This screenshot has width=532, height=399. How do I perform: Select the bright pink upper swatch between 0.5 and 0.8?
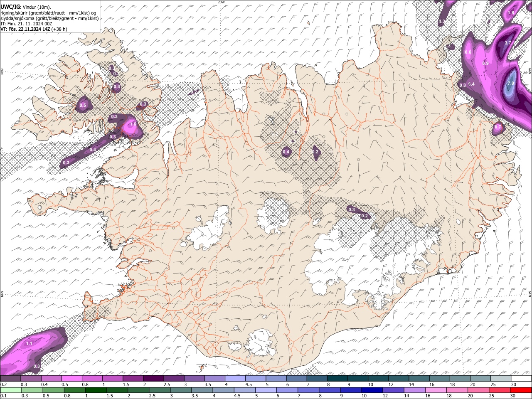72,378
